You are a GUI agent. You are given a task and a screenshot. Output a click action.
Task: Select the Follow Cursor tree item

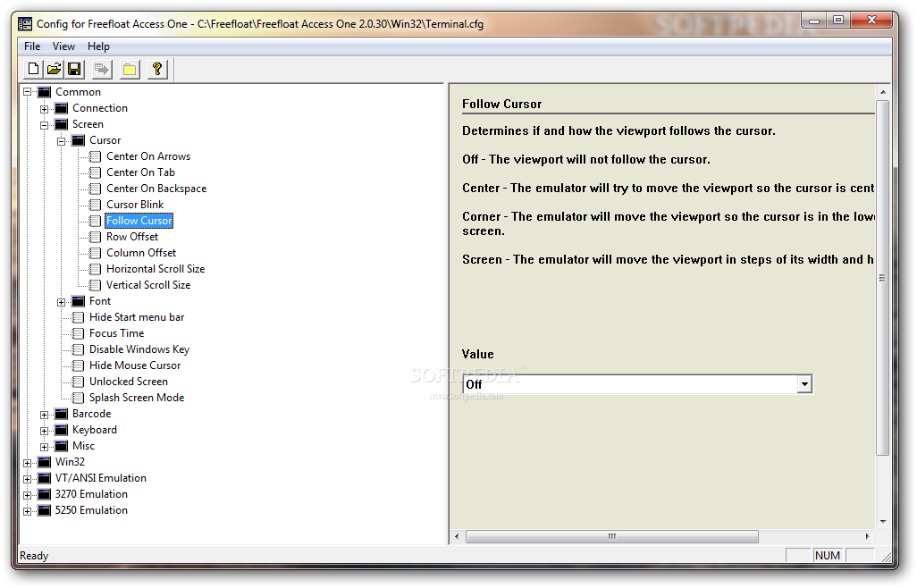(x=139, y=221)
